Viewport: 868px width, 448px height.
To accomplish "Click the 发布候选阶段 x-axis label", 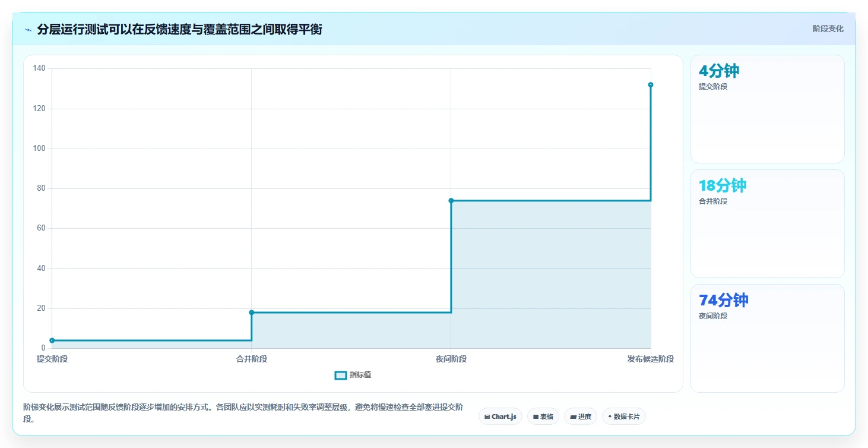I will pos(651,359).
